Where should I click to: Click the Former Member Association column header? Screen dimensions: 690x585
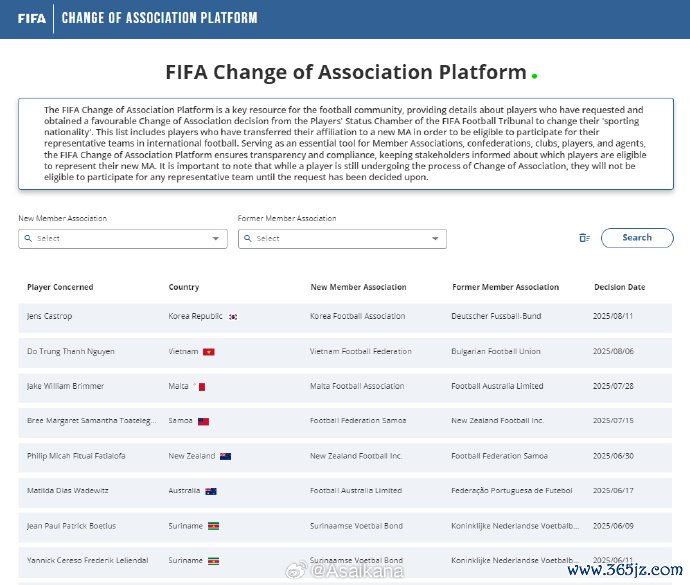point(505,287)
